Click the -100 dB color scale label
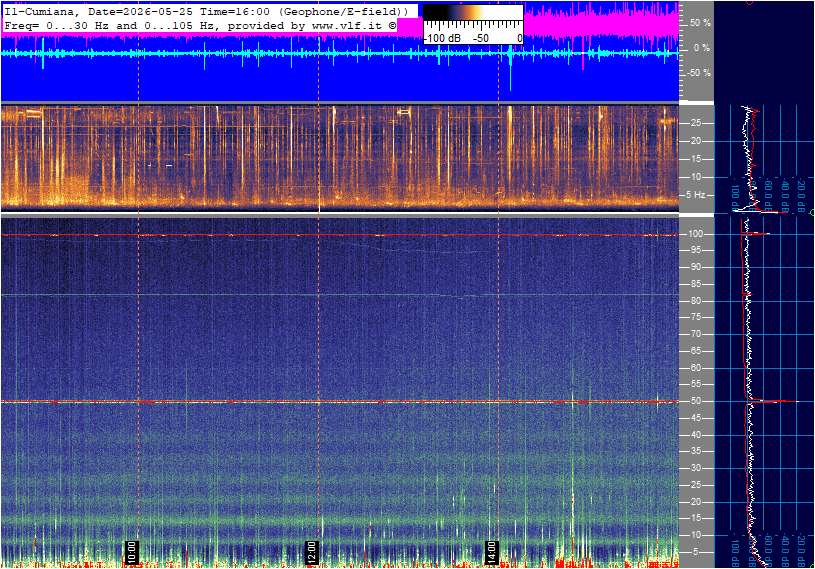815x569 pixels. click(442, 38)
